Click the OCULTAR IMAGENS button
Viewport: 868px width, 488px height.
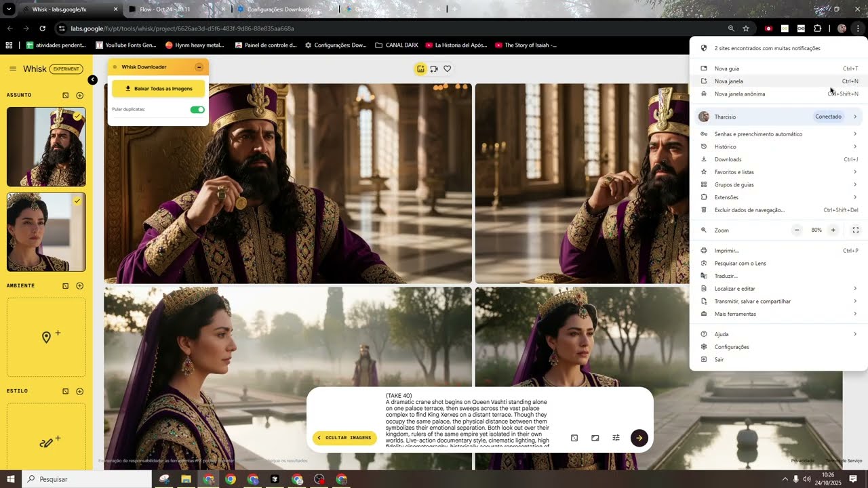point(344,438)
